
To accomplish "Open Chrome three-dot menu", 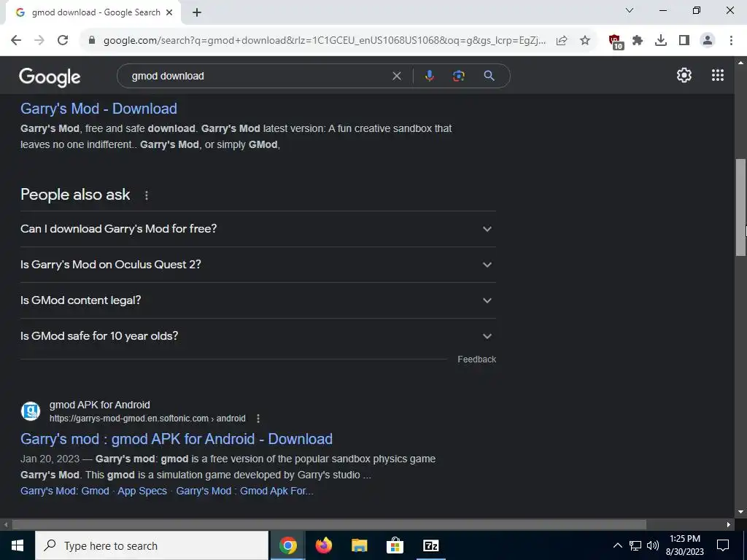I will (x=731, y=41).
